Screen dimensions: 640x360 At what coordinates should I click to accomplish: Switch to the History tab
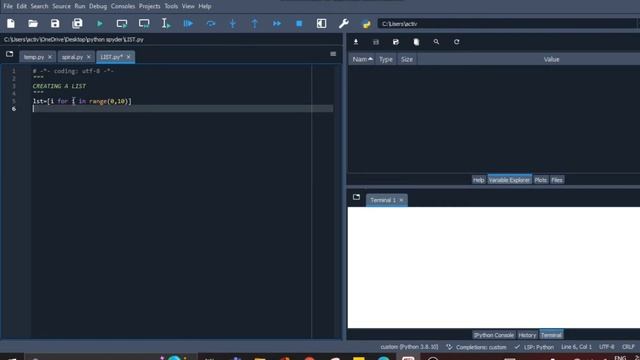tap(527, 335)
